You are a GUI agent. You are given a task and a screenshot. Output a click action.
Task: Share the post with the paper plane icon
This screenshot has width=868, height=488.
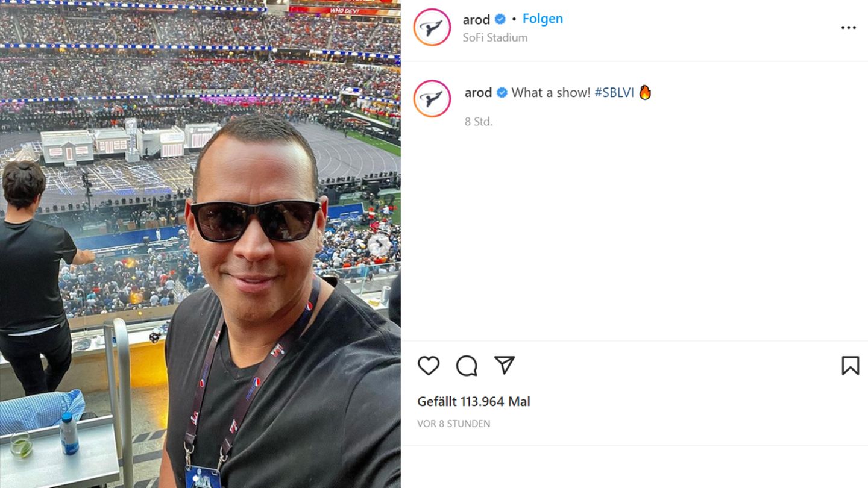(505, 364)
